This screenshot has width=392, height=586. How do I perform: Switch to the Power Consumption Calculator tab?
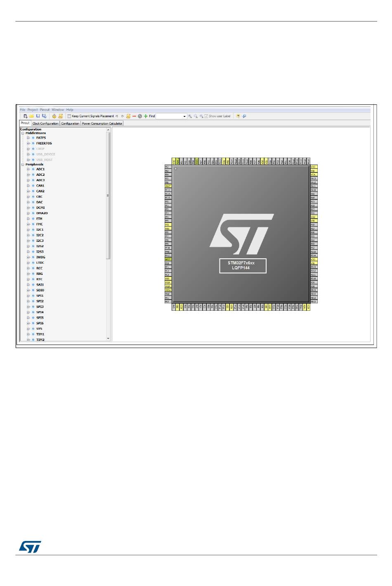102,123
